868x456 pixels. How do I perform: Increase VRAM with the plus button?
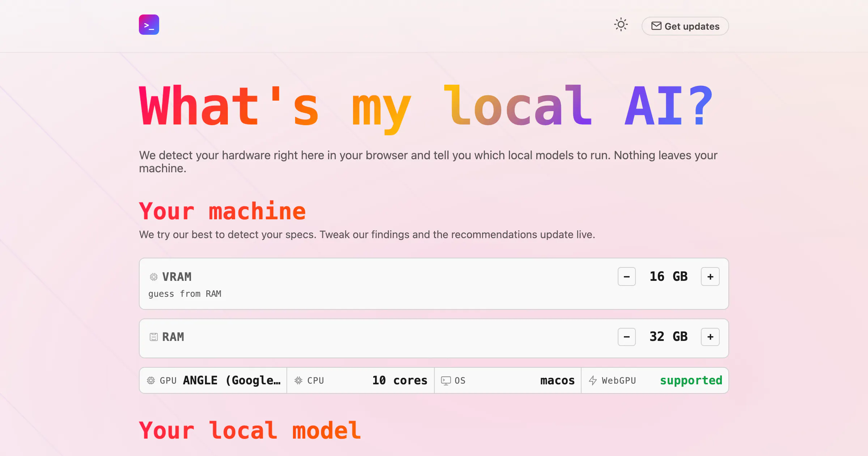(710, 276)
